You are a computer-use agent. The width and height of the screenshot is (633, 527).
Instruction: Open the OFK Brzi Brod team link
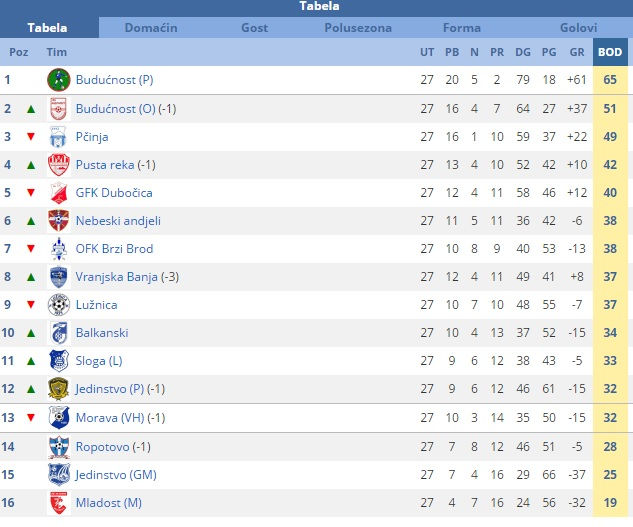click(x=114, y=249)
